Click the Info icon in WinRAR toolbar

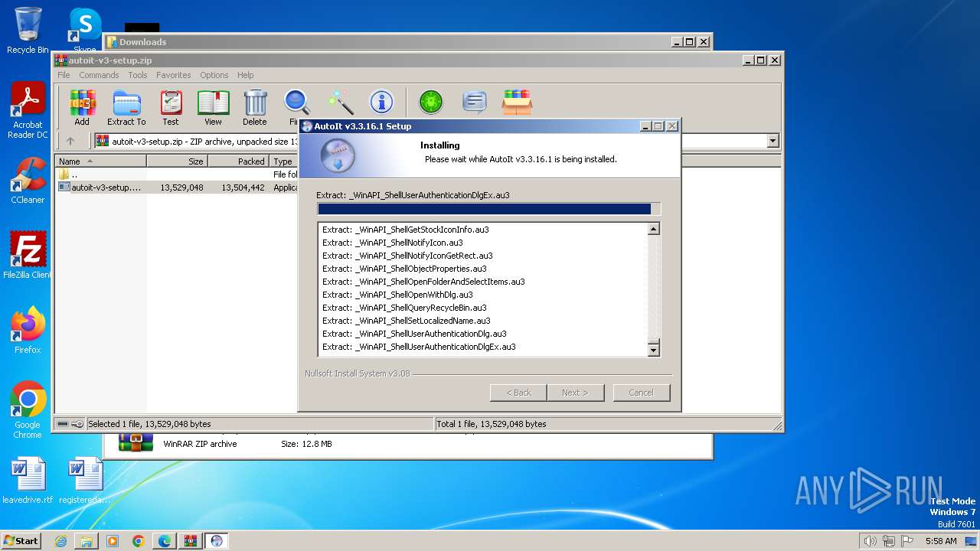click(x=381, y=103)
